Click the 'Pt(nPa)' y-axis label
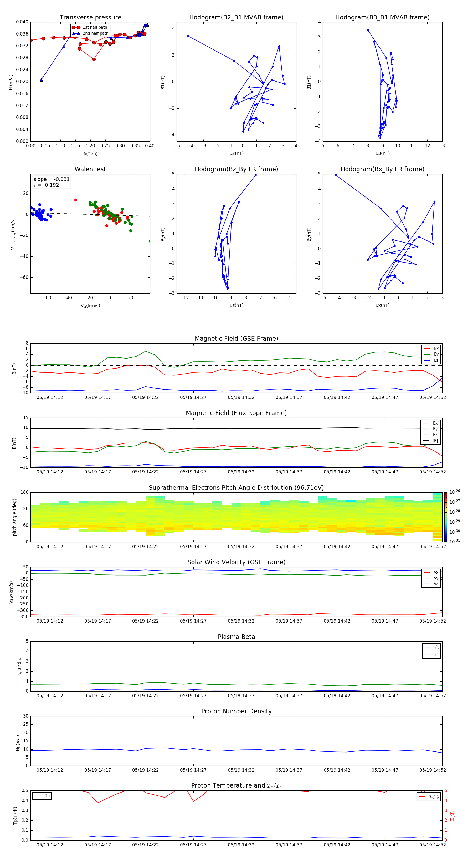This screenshot has height=868, width=473. (11, 82)
